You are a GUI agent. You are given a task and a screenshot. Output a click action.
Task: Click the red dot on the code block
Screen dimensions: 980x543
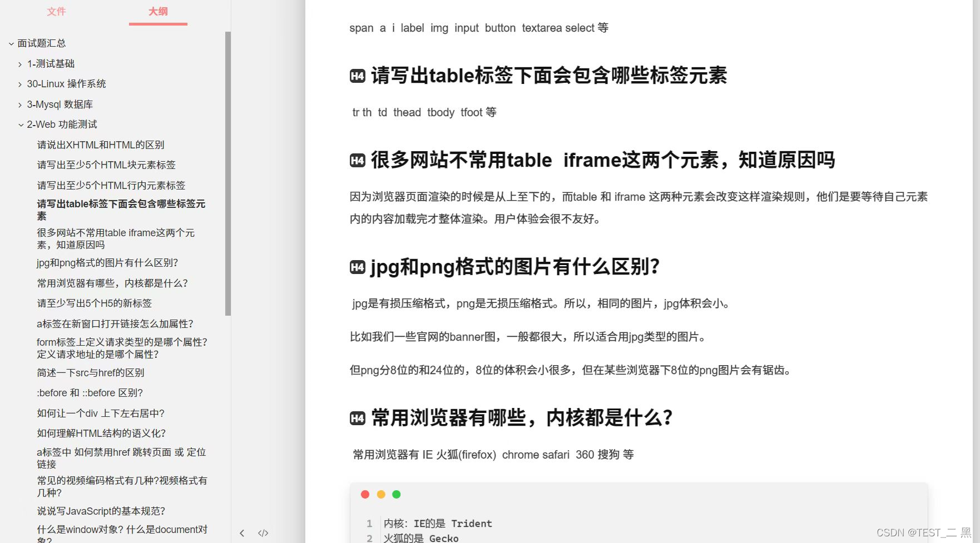tap(365, 494)
